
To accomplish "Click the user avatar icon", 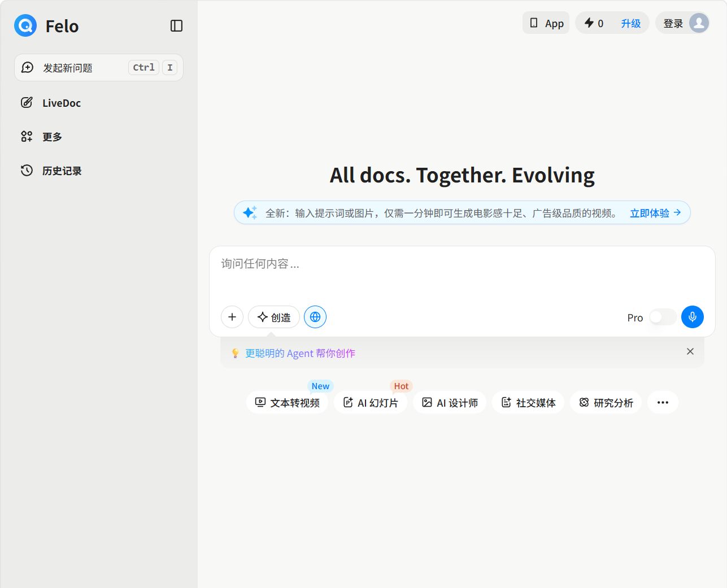I will (x=699, y=23).
